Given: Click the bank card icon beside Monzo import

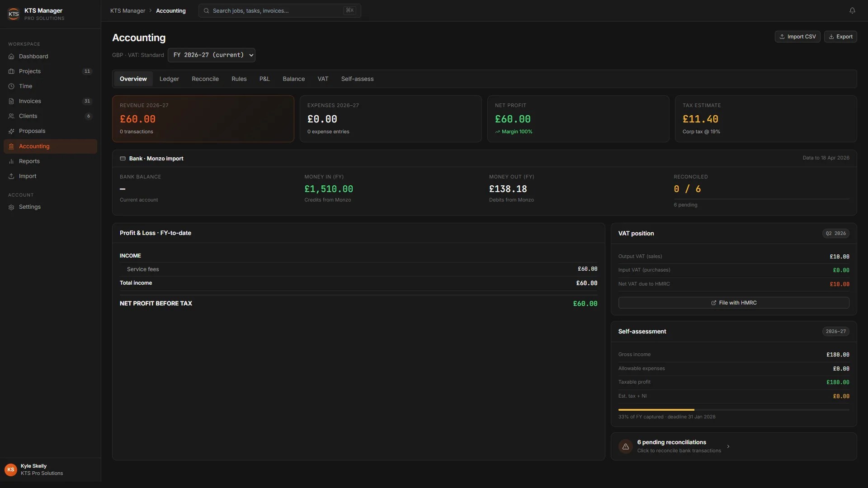Looking at the screenshot, I should (123, 159).
